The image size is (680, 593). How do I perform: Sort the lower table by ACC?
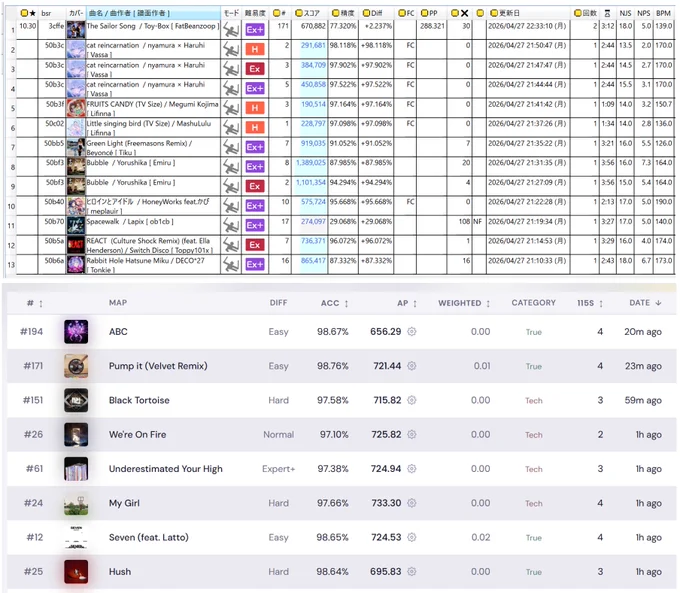pos(335,303)
